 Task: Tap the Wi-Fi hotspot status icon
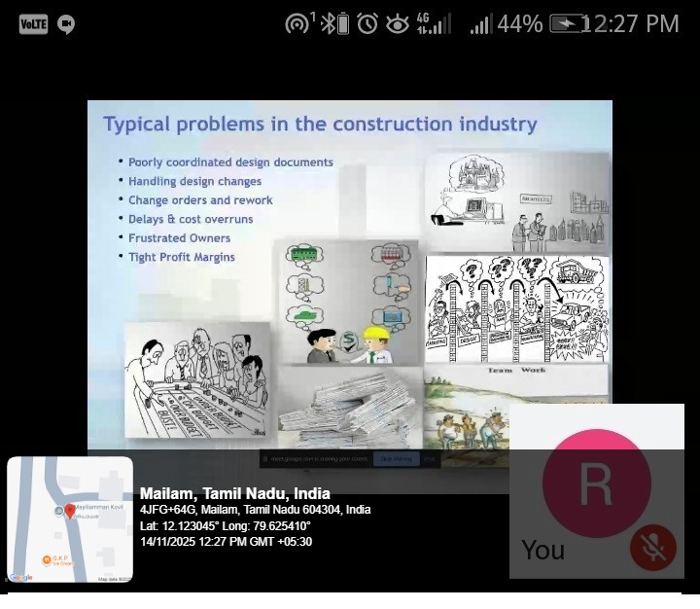pos(297,24)
